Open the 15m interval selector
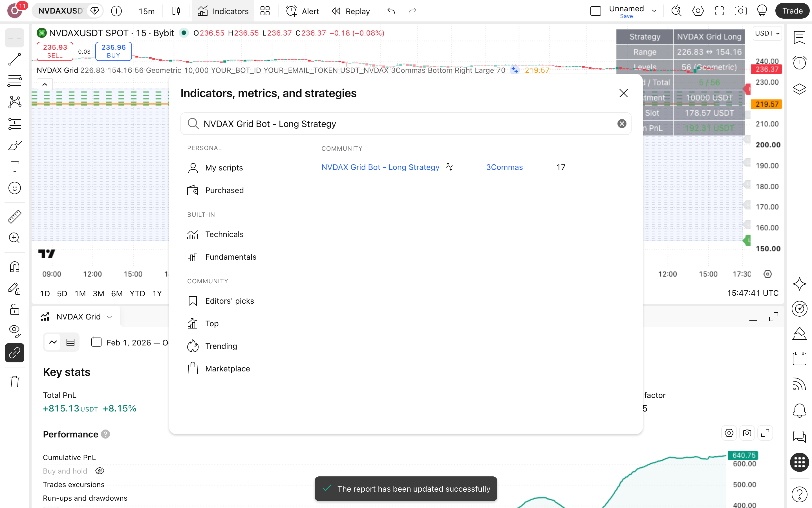 tap(147, 11)
